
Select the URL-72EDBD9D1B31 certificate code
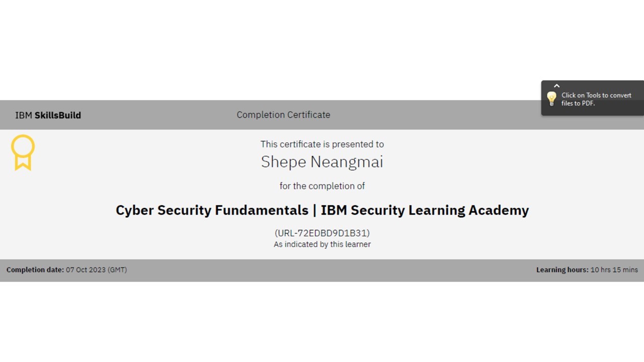[322, 233]
